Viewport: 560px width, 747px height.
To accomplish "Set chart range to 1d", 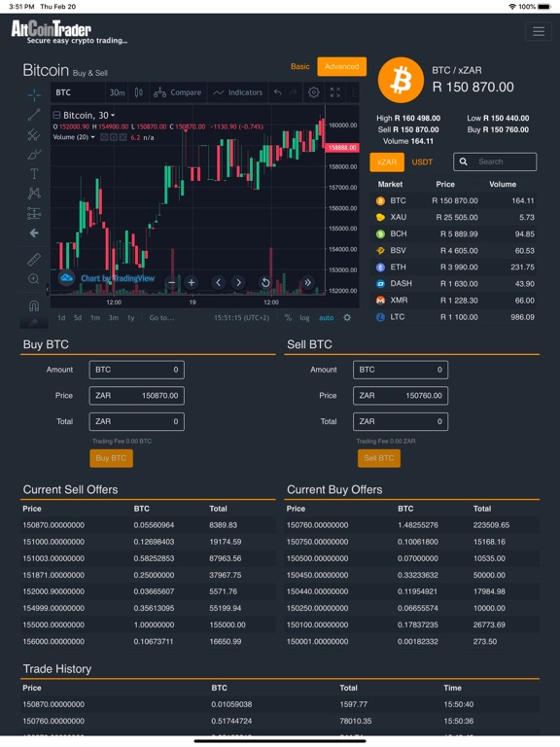I will pyautogui.click(x=61, y=318).
